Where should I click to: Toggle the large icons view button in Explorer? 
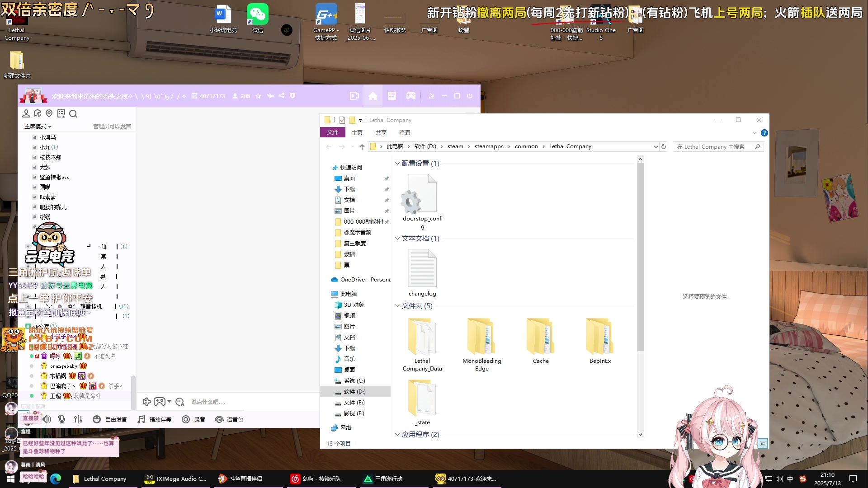click(x=763, y=443)
